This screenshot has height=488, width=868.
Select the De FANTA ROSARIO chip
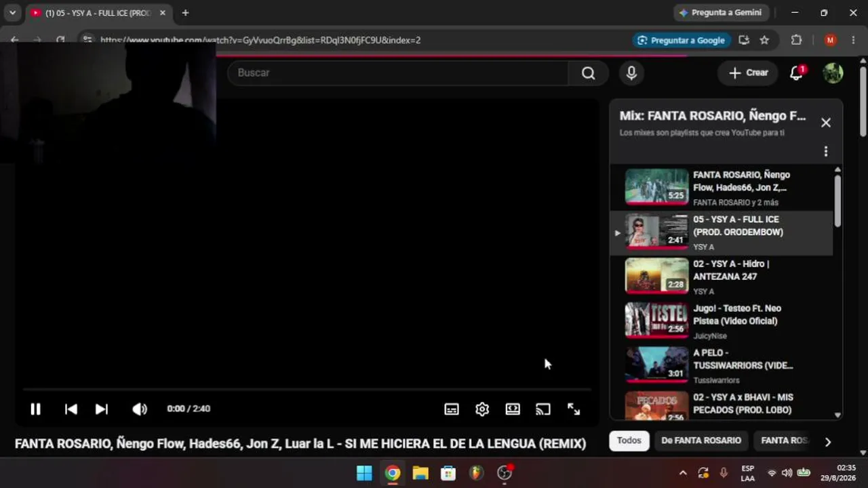pos(701,441)
